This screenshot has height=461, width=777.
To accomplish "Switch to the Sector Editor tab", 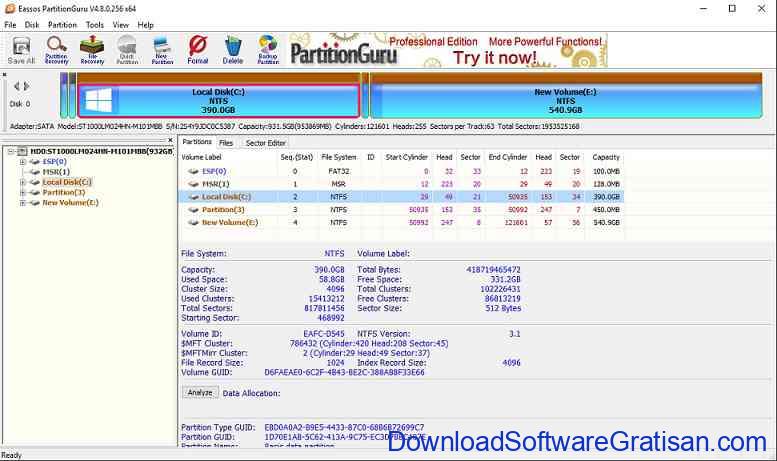I will pyautogui.click(x=266, y=143).
